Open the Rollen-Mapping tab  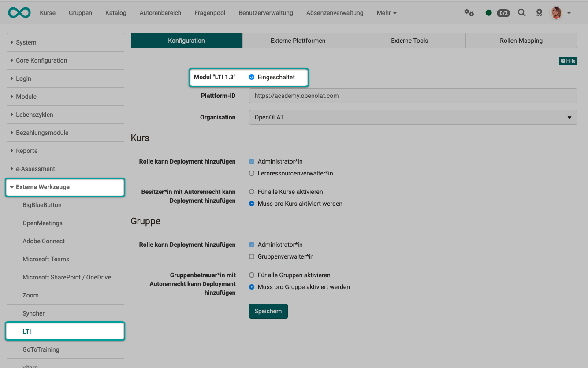pyautogui.click(x=521, y=41)
